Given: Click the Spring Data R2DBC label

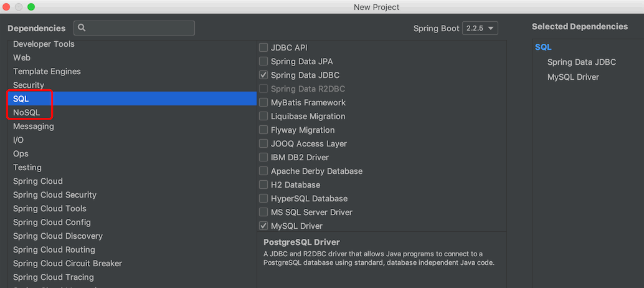Looking at the screenshot, I should [308, 89].
